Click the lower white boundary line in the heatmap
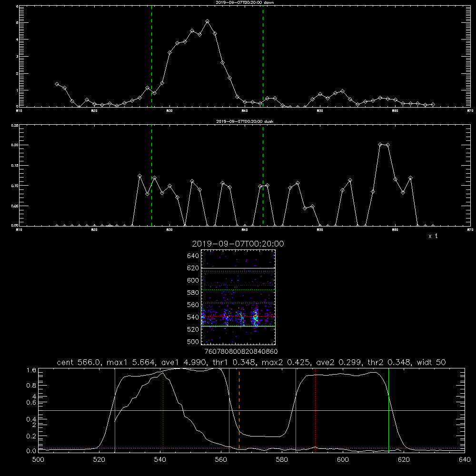Image resolution: width=476 pixels, height=476 pixels. pyautogui.click(x=238, y=326)
